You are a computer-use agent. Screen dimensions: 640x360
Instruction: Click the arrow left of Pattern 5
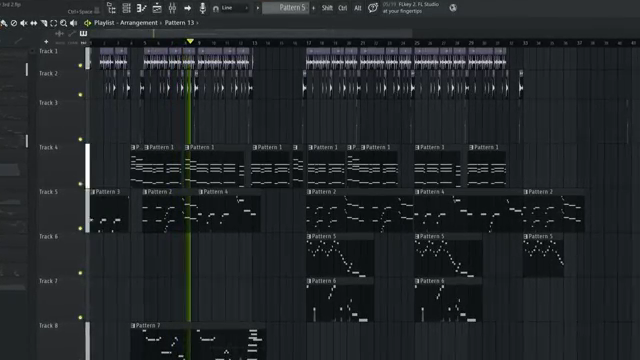pyautogui.click(x=258, y=8)
